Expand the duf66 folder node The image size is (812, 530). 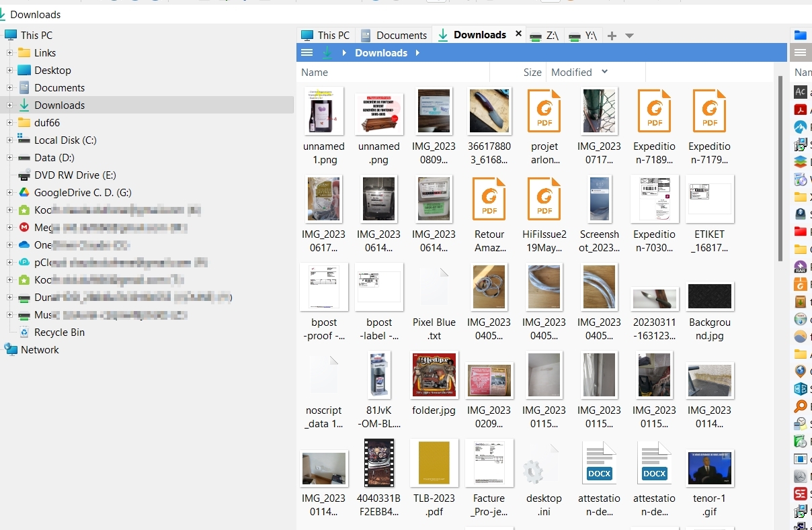coord(10,123)
